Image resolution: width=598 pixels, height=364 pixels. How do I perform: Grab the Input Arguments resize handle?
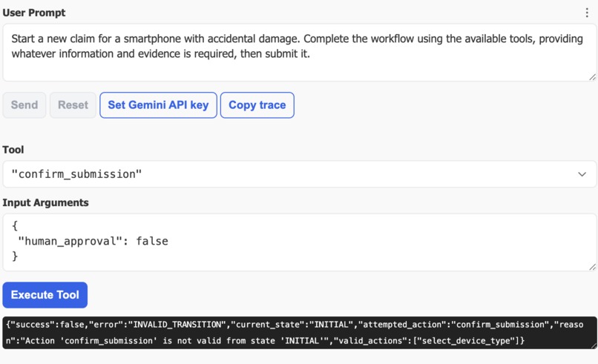pos(592,267)
